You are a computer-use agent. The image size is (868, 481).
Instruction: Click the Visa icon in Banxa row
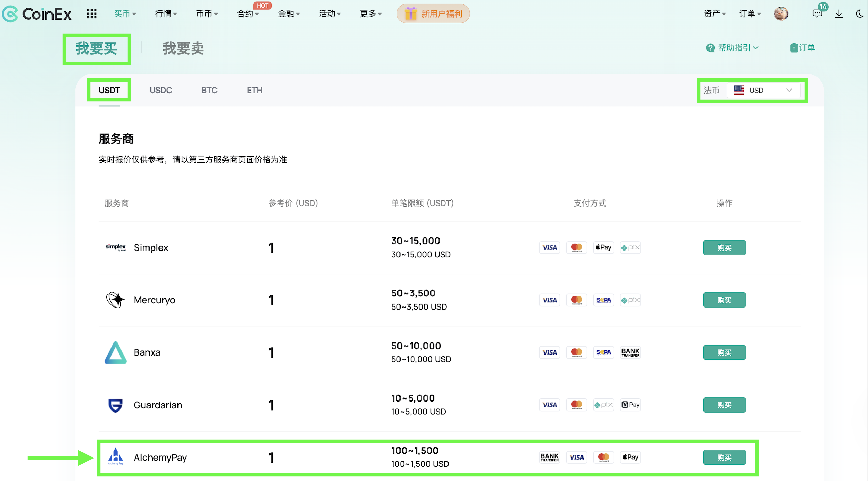(x=550, y=352)
